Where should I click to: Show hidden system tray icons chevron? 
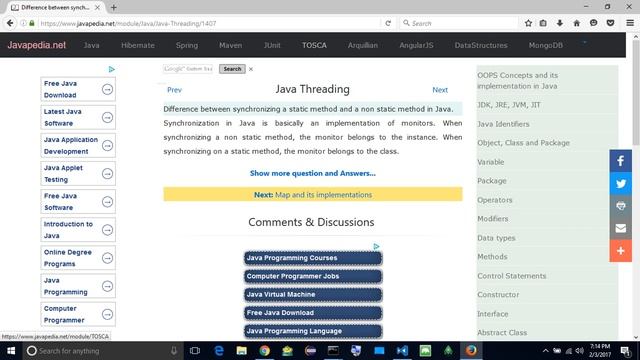546,351
